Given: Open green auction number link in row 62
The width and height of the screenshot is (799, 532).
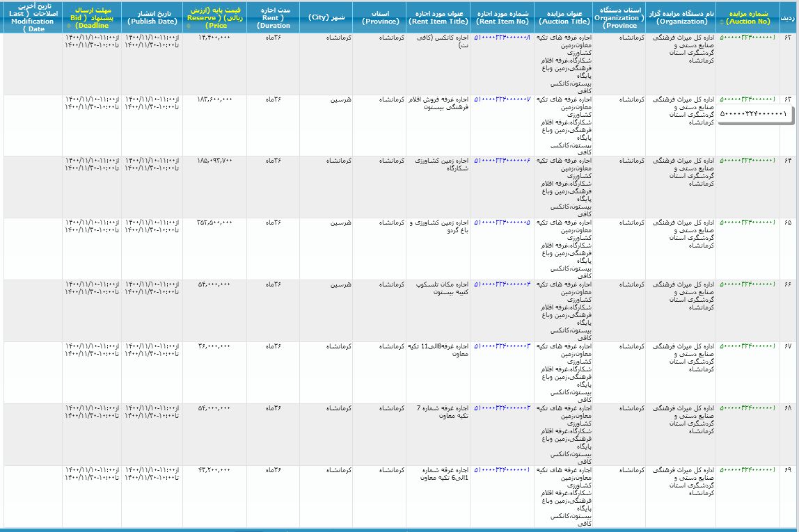Looking at the screenshot, I should tap(747, 38).
